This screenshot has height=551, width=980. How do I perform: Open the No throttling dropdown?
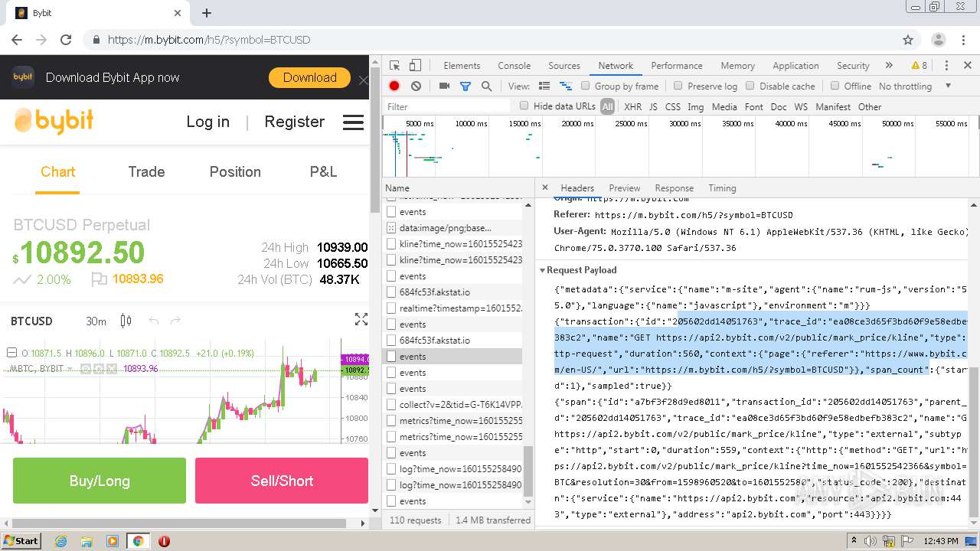tap(915, 86)
